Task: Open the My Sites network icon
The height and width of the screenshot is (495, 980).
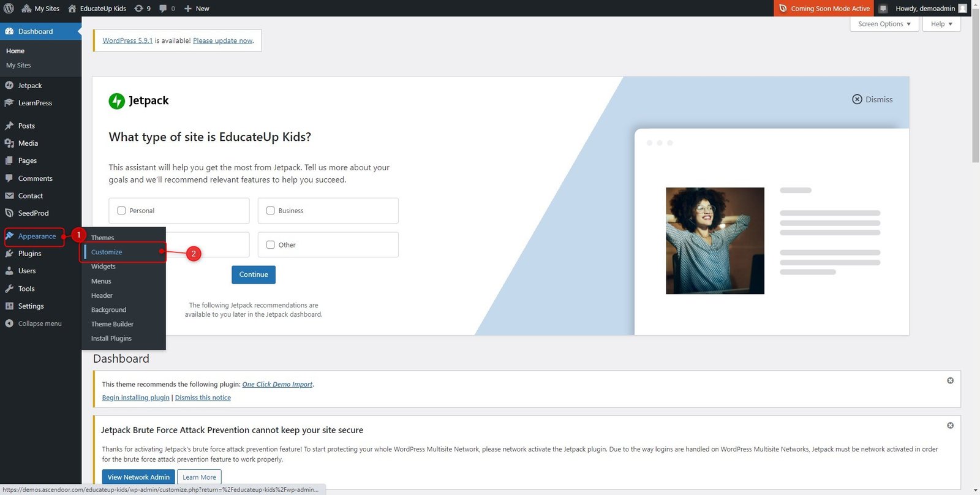Action: tap(26, 9)
